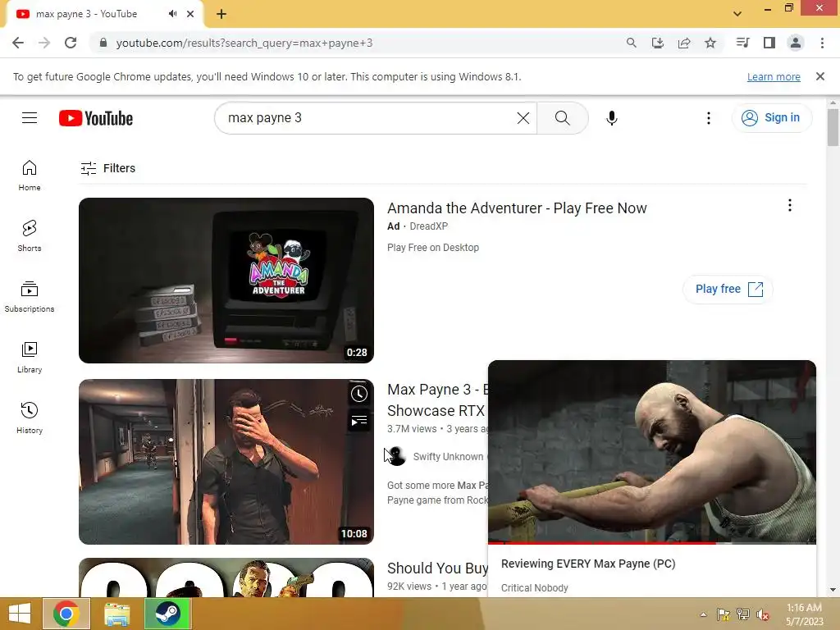
Task: Dismiss the Chrome update notification bar
Action: pos(819,76)
